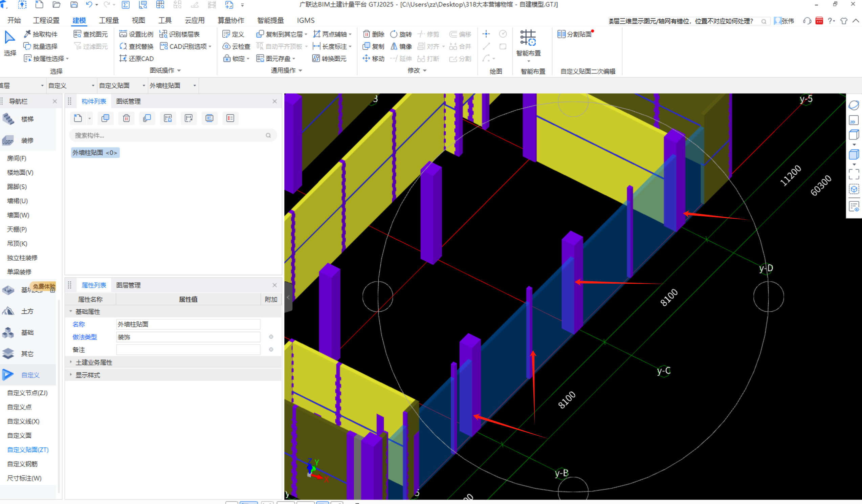
Task: Toggle 附加 circle for 备注 row
Action: click(x=271, y=349)
